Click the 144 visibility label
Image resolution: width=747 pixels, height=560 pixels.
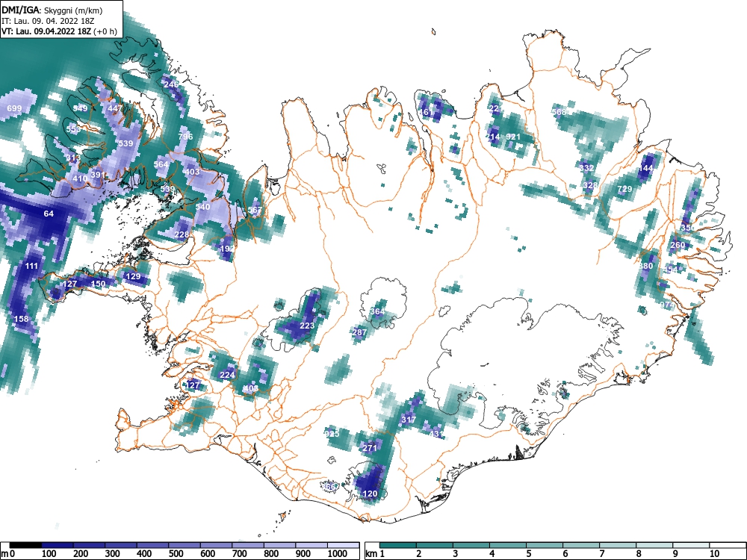tap(646, 168)
